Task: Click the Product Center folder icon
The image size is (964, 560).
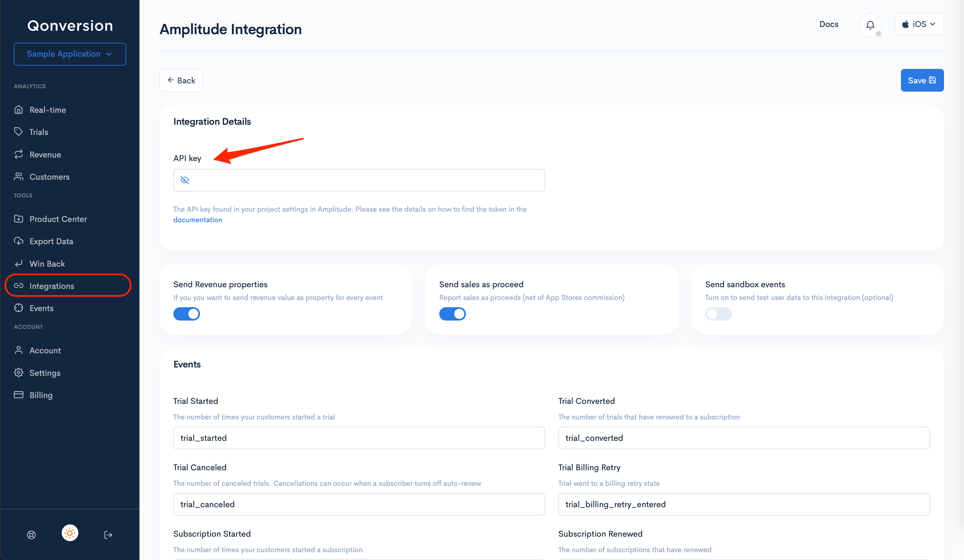Action: click(x=18, y=219)
